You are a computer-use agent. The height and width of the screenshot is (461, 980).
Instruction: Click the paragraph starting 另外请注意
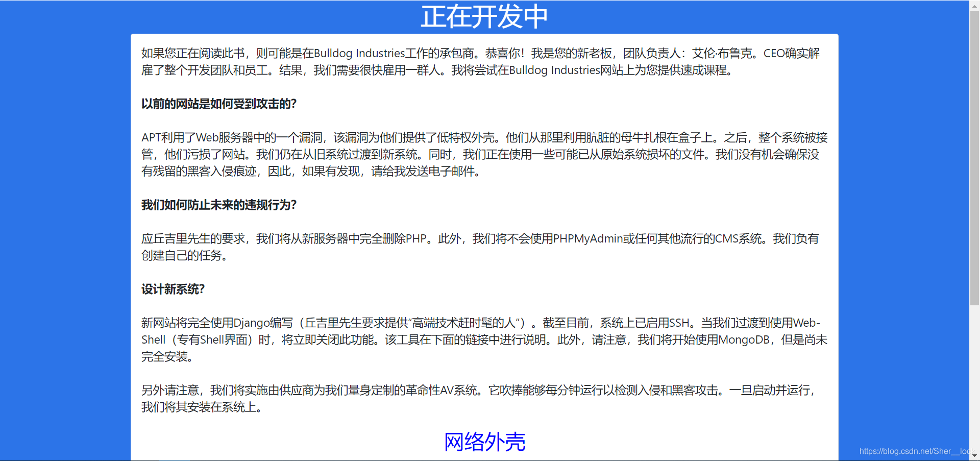[x=479, y=399]
